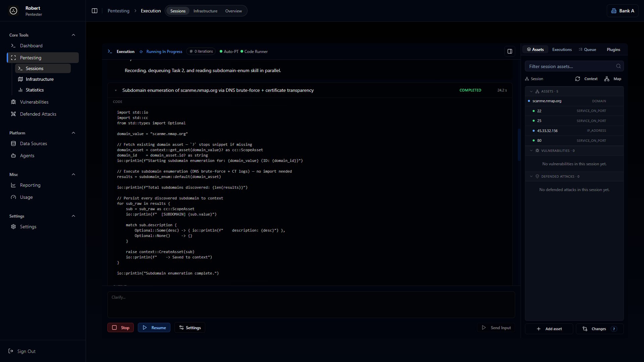Click the Context refresh icon
This screenshot has width=644, height=362.
tap(577, 79)
